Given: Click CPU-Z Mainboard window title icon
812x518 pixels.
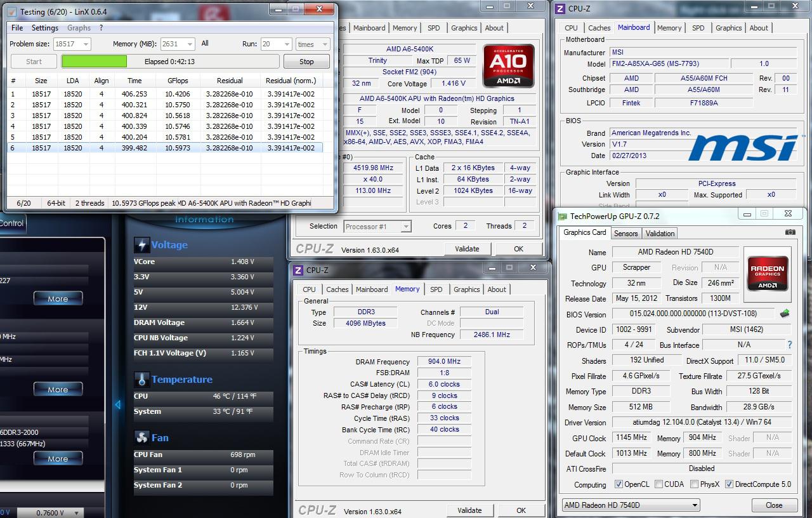Looking at the screenshot, I should click(x=560, y=9).
